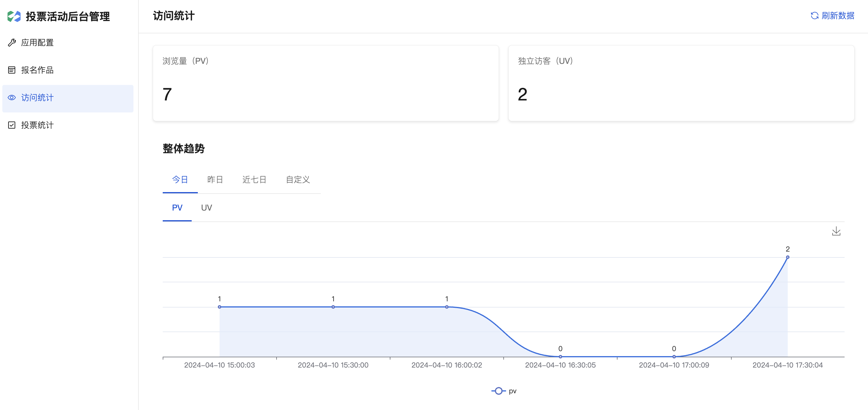This screenshot has height=410, width=868.
Task: Click the refresh icon next to 刷新数据
Action: pyautogui.click(x=814, y=16)
